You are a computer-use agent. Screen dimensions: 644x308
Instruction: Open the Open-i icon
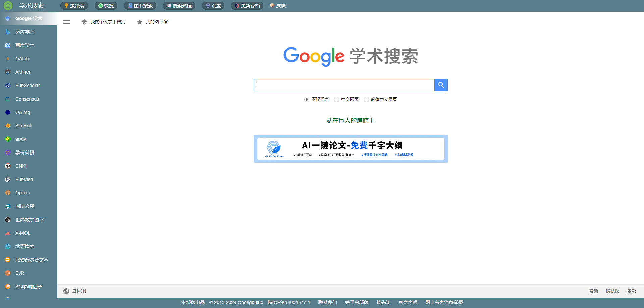point(8,193)
